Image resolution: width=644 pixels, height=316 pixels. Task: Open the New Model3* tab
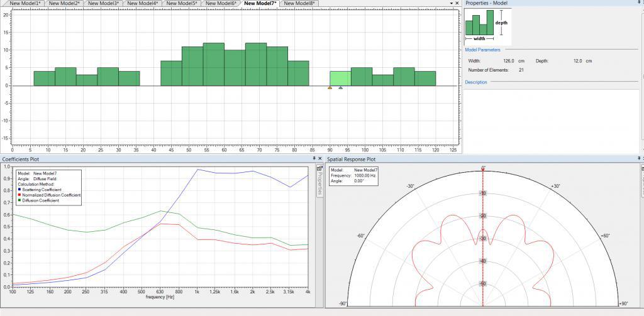104,3
